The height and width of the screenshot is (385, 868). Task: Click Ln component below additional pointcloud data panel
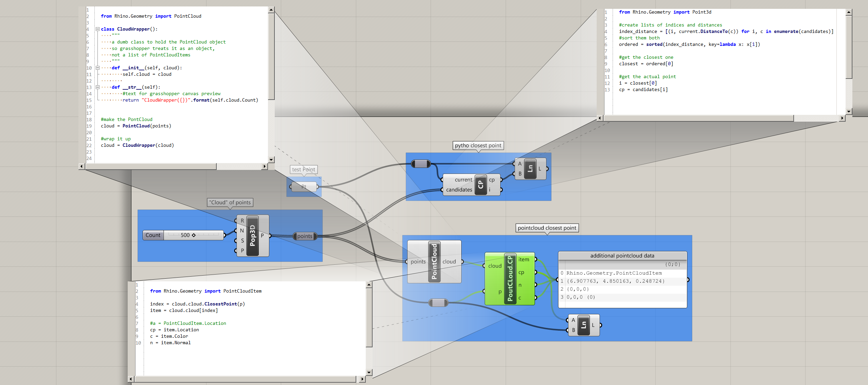coord(583,325)
